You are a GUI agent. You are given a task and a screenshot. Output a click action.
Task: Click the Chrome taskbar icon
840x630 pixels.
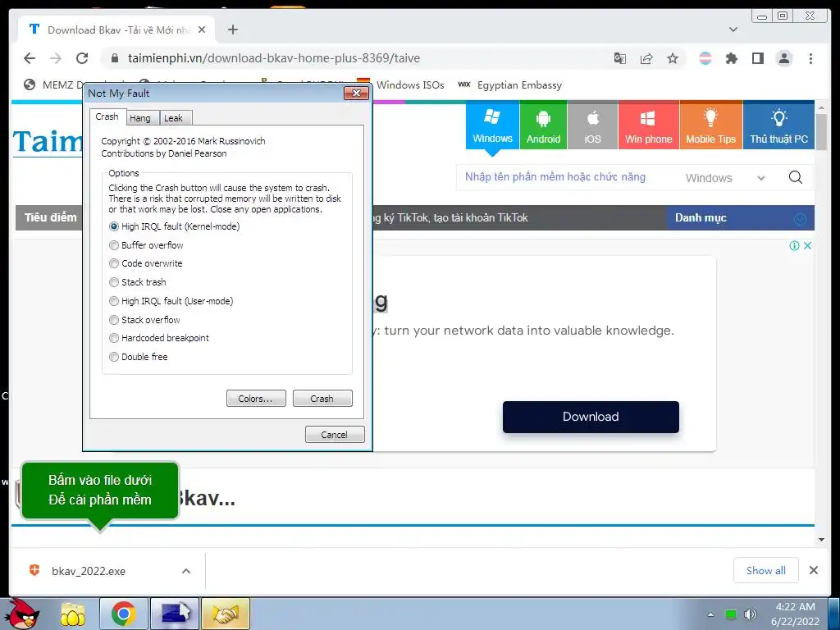pyautogui.click(x=123, y=614)
